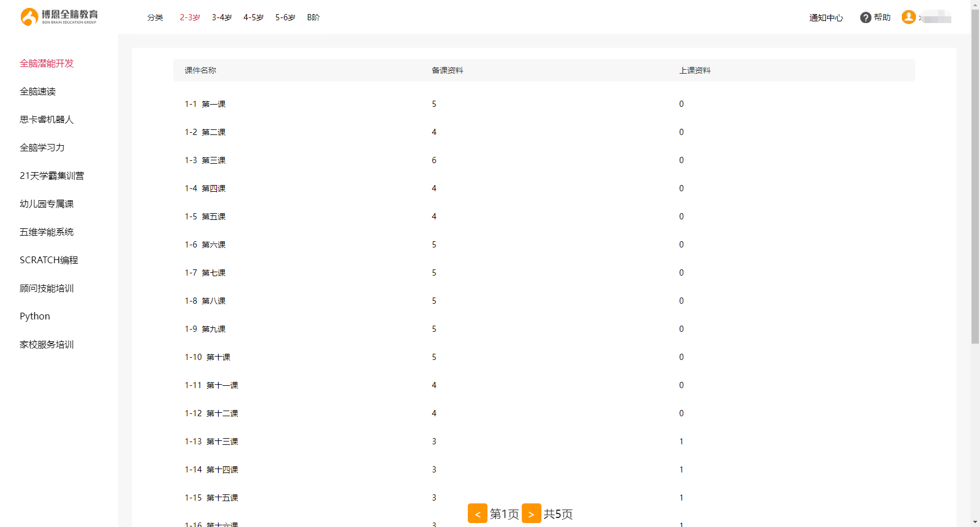Click the vertical page scrollbar thumb
Screen dimensions: 980x527
pyautogui.click(x=975, y=177)
